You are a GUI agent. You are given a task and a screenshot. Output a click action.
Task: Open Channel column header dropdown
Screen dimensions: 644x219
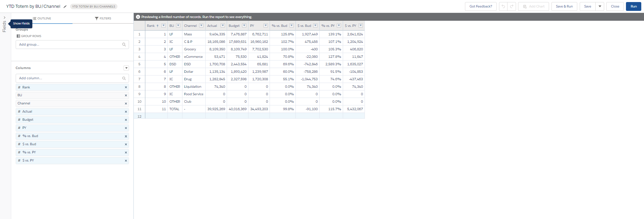click(x=201, y=26)
